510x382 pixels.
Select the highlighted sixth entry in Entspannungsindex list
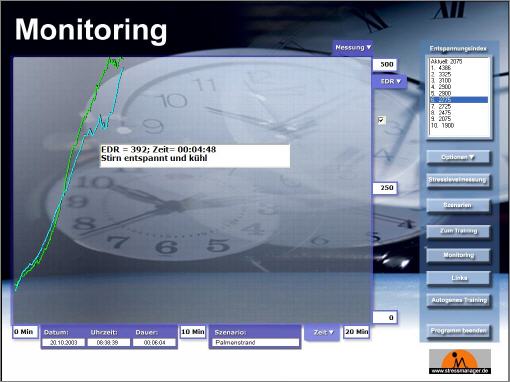459,100
